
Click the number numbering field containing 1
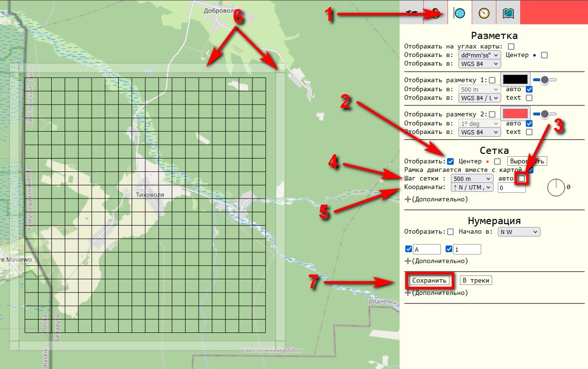(467, 249)
